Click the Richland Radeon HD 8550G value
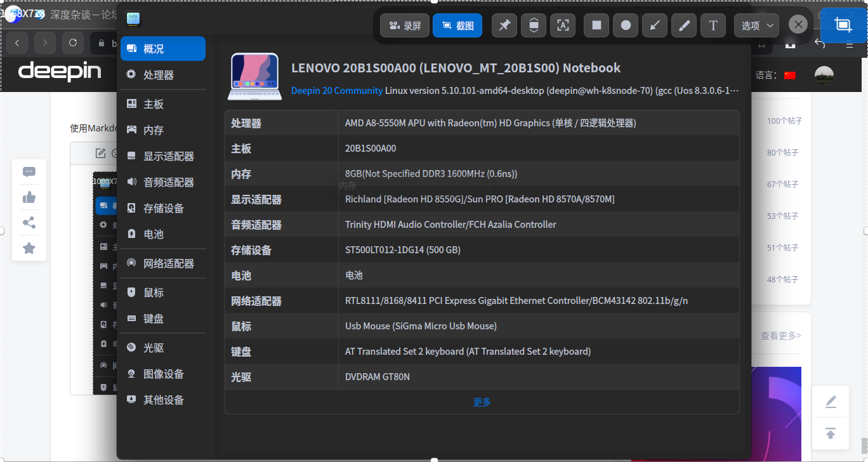 coord(480,199)
